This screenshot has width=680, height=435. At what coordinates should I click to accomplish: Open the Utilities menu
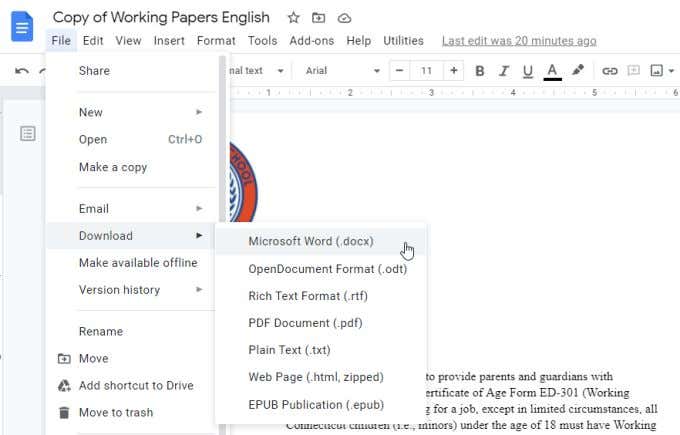pyautogui.click(x=403, y=40)
